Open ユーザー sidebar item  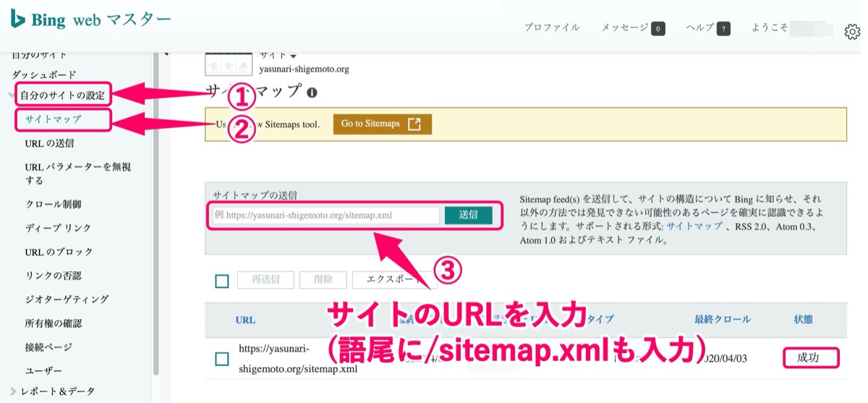pos(44,371)
